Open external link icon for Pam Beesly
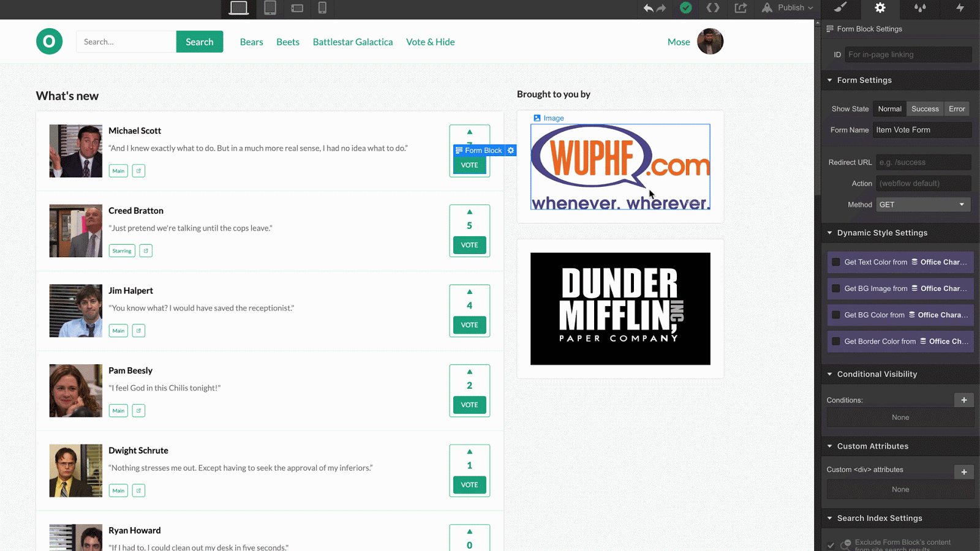980x551 pixels. (138, 411)
